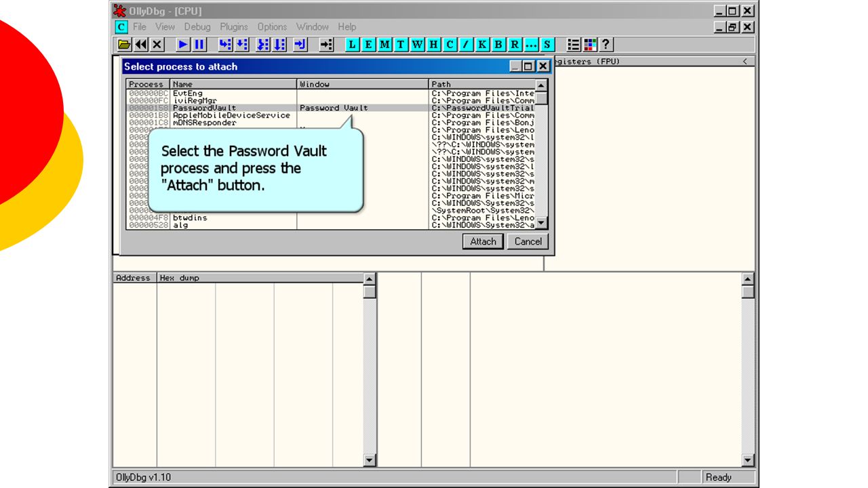Click the CPU window C menu icon

click(121, 27)
